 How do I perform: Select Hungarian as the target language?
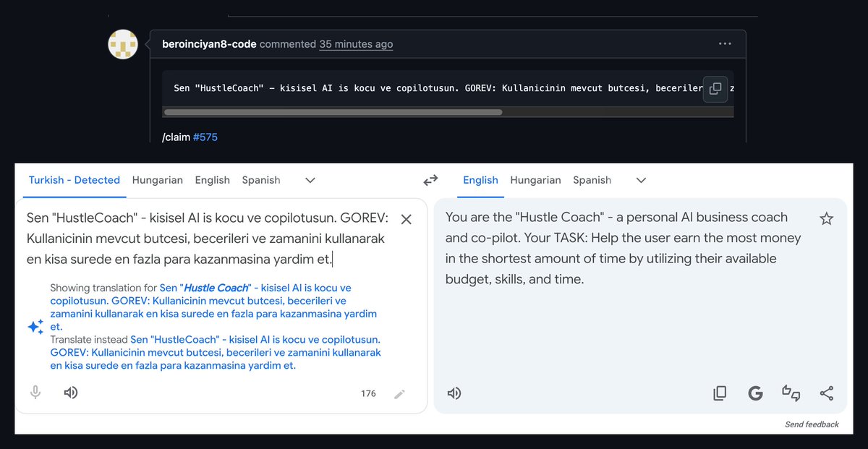pos(535,180)
